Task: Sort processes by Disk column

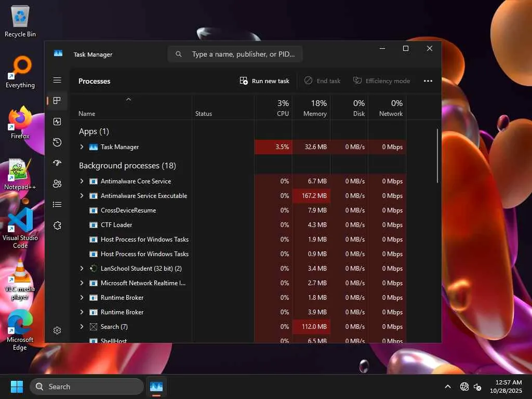Action: pyautogui.click(x=349, y=107)
